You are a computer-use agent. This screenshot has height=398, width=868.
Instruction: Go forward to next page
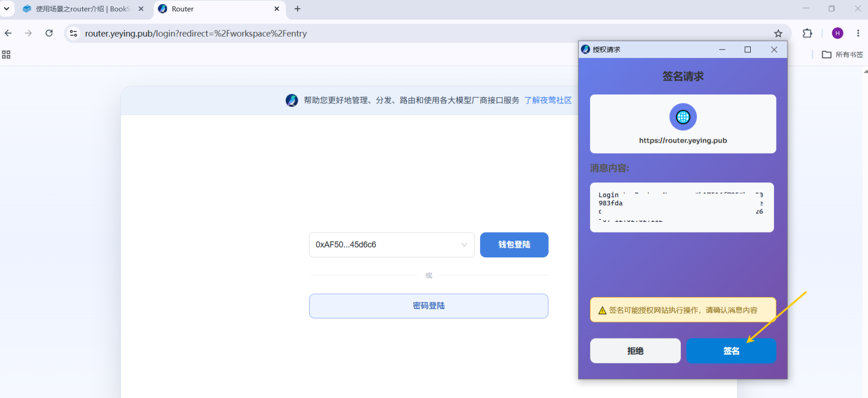[28, 33]
